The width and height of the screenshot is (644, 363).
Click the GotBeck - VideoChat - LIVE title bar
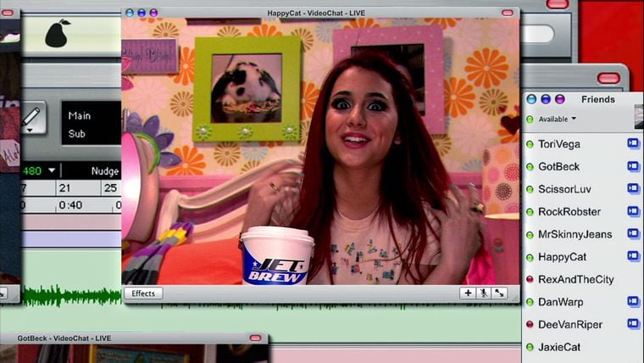click(64, 338)
